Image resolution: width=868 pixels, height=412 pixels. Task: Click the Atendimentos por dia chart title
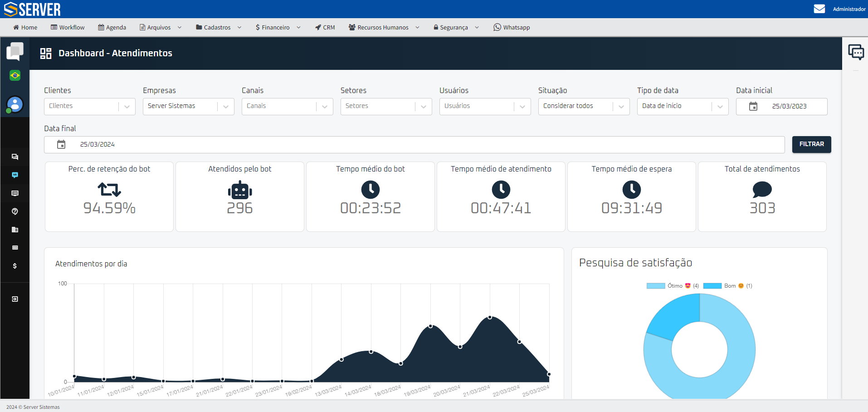pos(91,264)
